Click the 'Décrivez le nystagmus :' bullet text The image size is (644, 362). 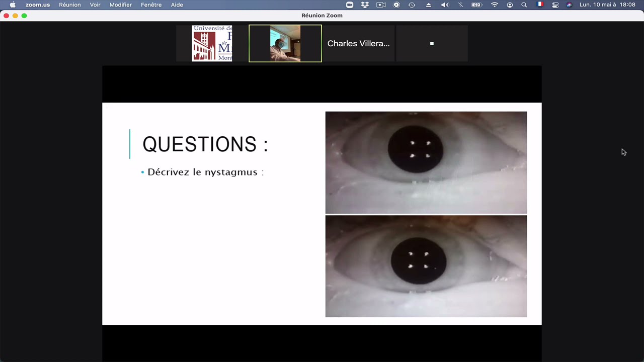point(206,172)
